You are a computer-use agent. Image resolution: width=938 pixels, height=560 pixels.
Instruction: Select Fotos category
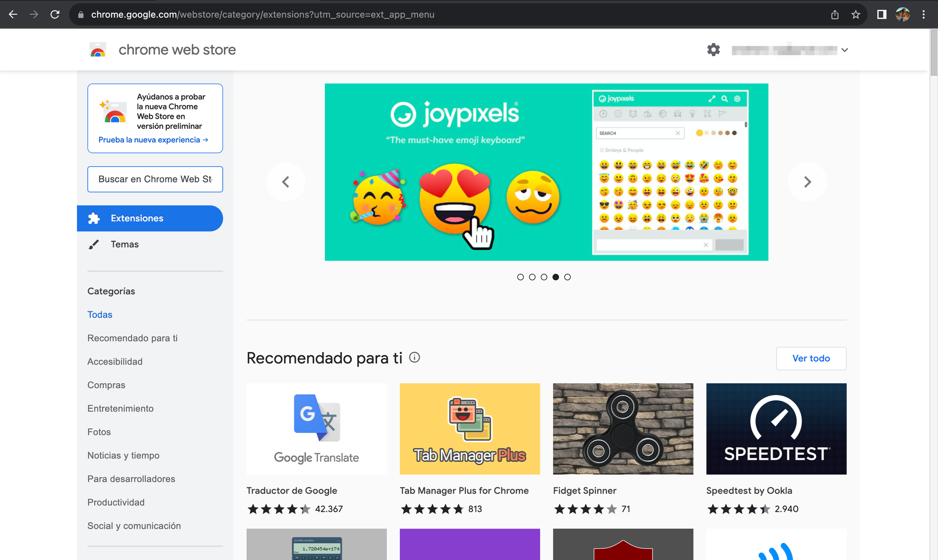pos(99,432)
